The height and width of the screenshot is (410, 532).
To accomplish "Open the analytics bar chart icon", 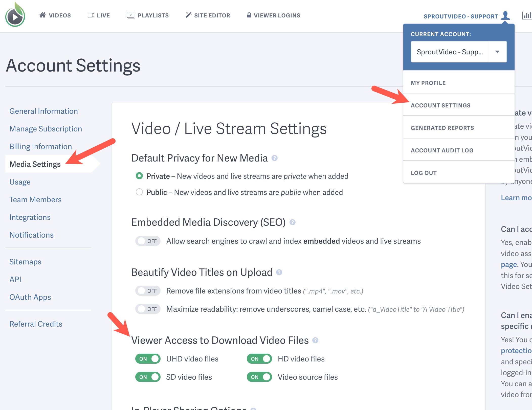I will (527, 16).
